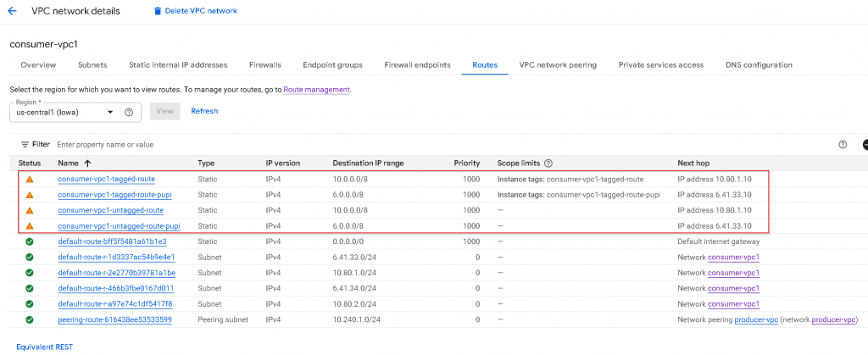The height and width of the screenshot is (355, 868).
Task: Switch to the Subnets tab
Action: coord(92,65)
